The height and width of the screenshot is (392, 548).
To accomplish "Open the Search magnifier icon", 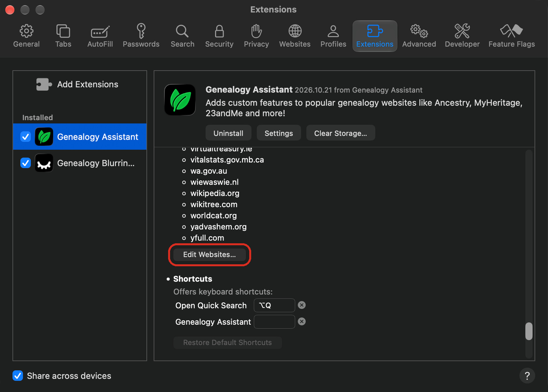I will point(182,31).
